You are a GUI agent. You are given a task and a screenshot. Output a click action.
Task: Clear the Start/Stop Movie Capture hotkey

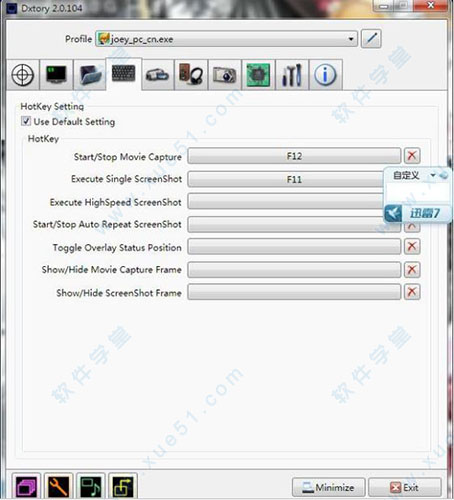tap(412, 156)
